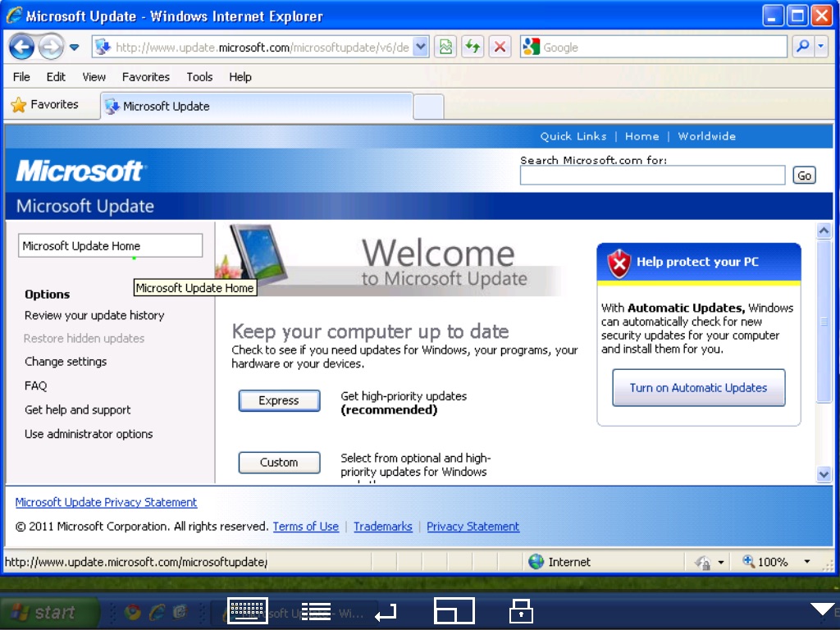
Task: Show the on-screen keyboard icon
Action: click(x=247, y=610)
